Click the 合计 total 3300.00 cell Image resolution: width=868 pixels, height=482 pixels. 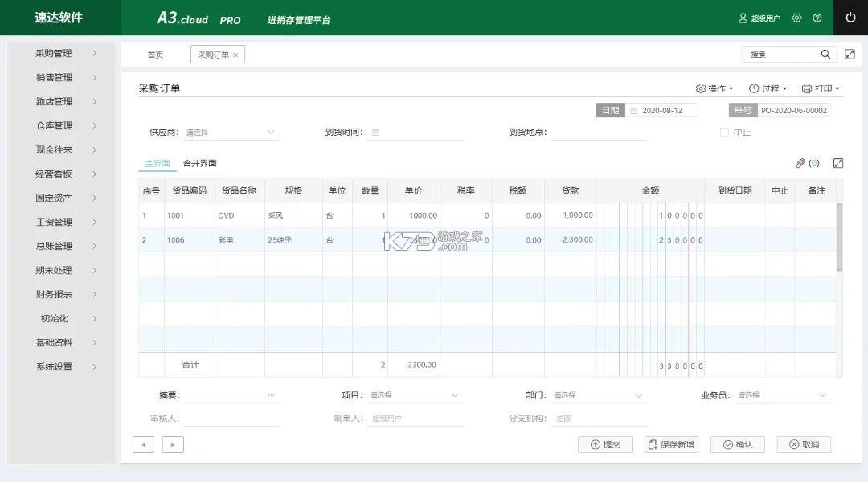coord(414,366)
